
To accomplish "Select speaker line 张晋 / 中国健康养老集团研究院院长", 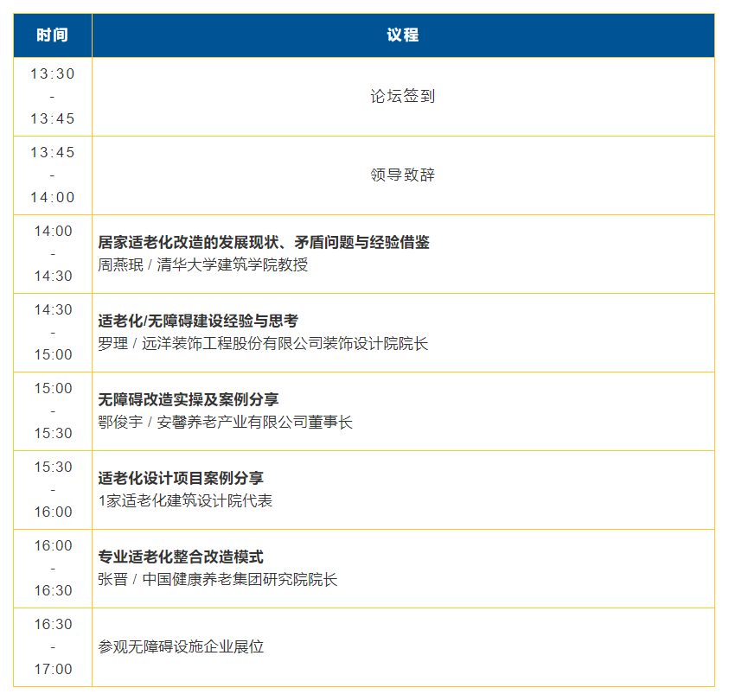I will click(218, 580).
